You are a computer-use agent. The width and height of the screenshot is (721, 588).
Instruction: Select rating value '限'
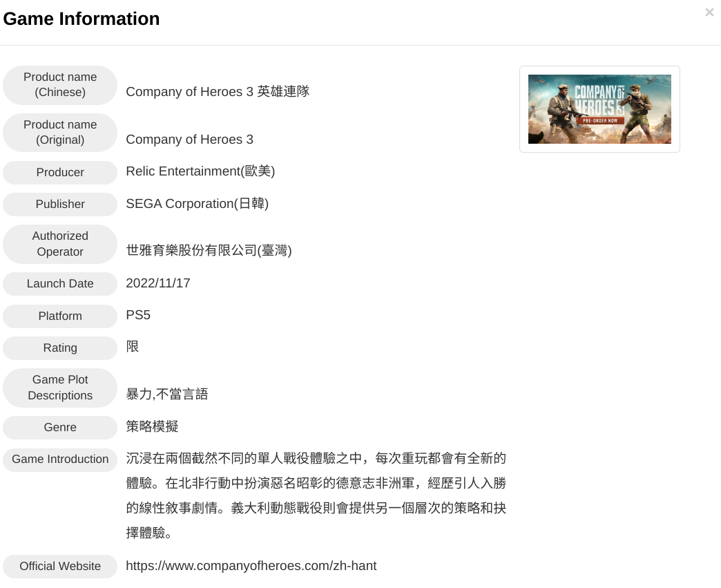pyautogui.click(x=133, y=346)
